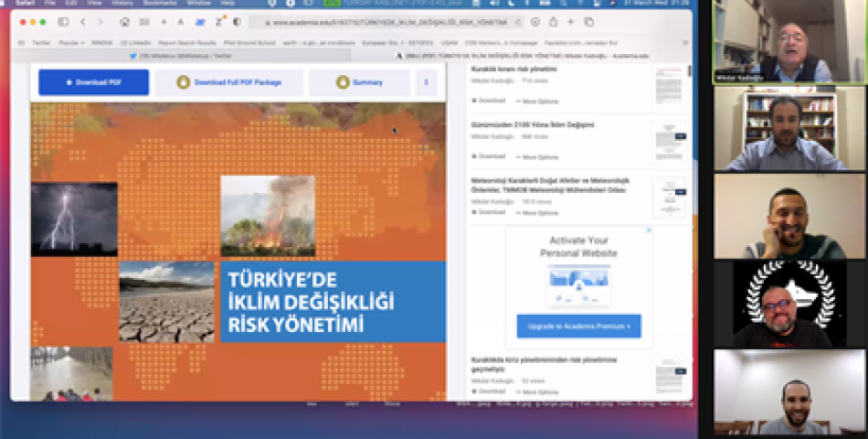868x439 pixels.
Task: Open the paper Summary button
Action: [x=359, y=82]
